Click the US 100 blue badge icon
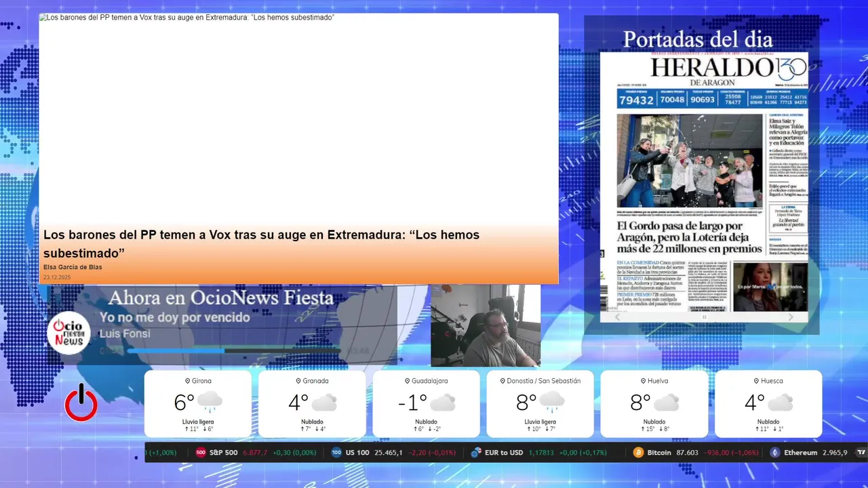 pos(337,452)
